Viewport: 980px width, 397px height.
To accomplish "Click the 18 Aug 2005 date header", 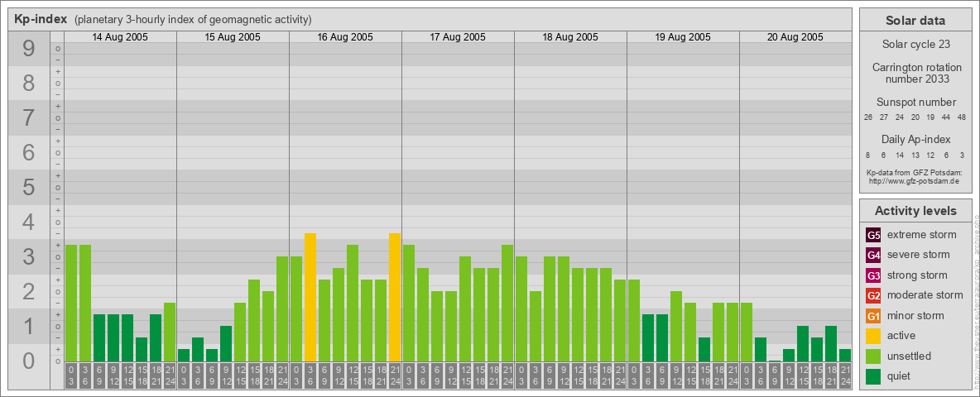I will coord(570,37).
